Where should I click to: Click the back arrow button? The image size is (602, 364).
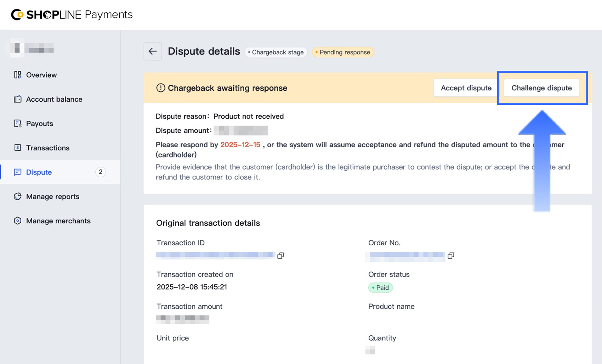[153, 51]
